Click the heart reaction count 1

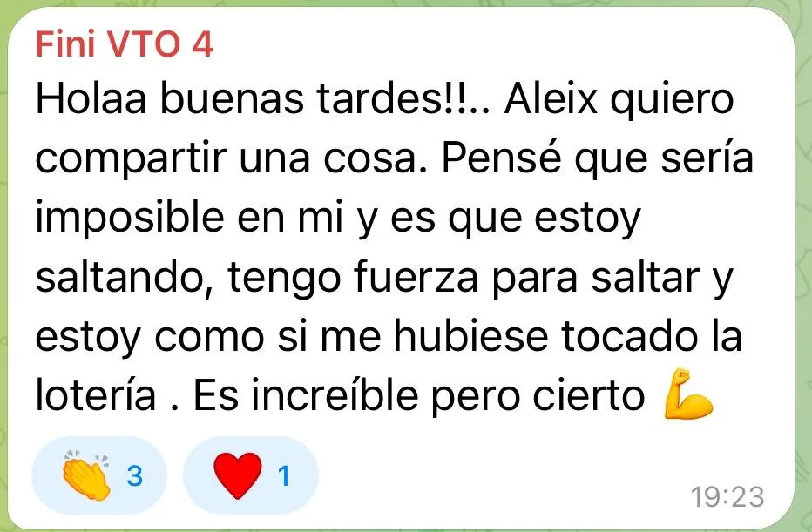pos(284,475)
